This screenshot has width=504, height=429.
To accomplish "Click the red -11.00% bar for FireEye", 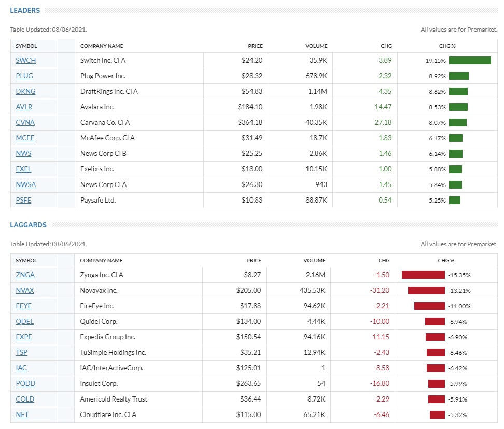I will [x=429, y=306].
